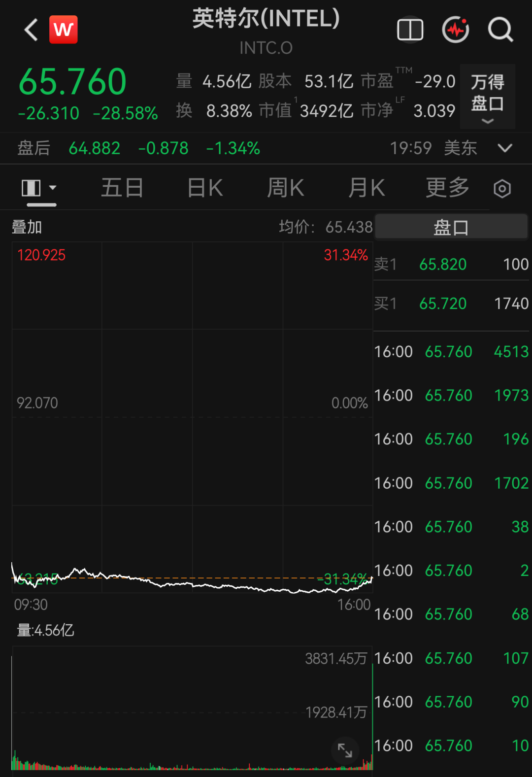This screenshot has width=532, height=777.
Task: Tap the 均价 65.438 average price label
Action: [326, 227]
